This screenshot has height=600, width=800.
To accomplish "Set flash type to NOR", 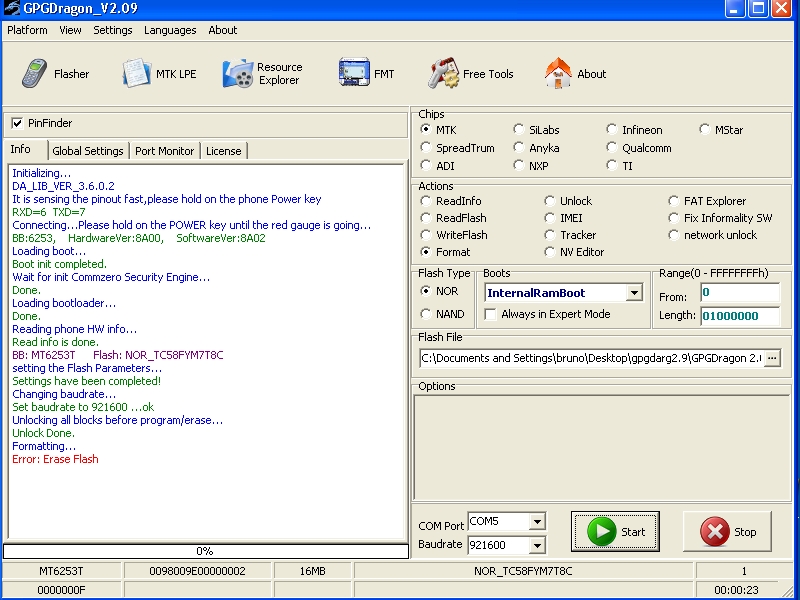I will (425, 291).
